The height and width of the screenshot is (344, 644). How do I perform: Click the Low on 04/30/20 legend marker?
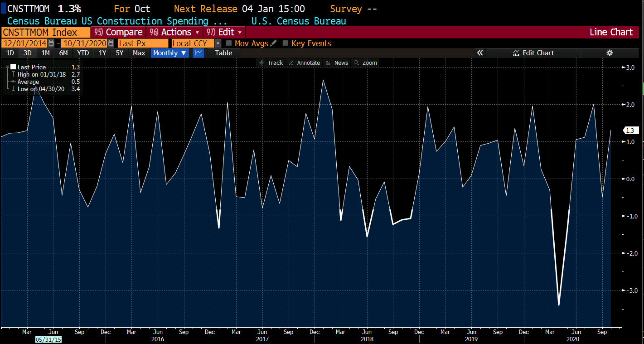click(x=14, y=89)
